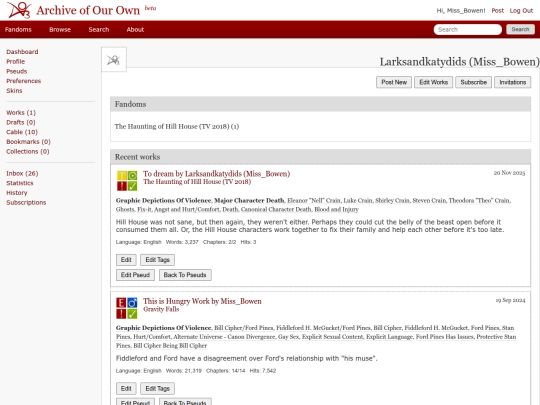Open the Fandoms menu
The width and height of the screenshot is (540, 405).
tap(18, 30)
